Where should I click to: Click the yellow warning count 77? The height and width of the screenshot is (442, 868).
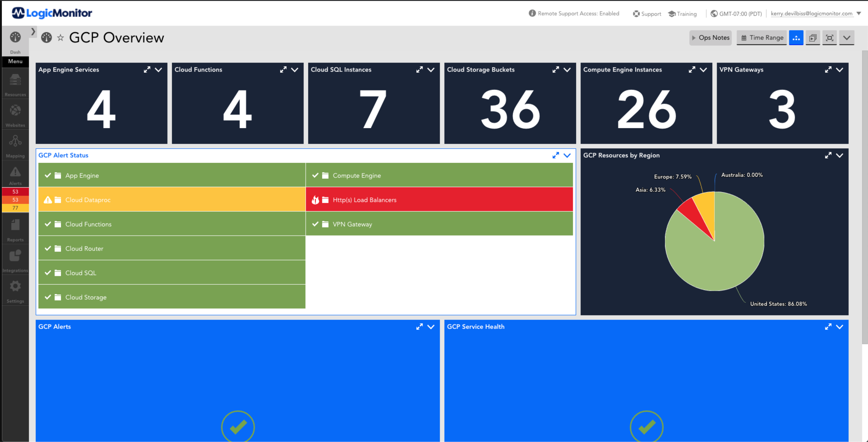tap(15, 208)
